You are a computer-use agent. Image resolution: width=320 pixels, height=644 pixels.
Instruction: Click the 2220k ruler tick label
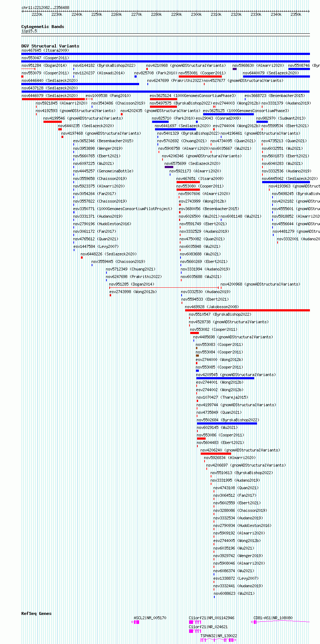(37, 14)
